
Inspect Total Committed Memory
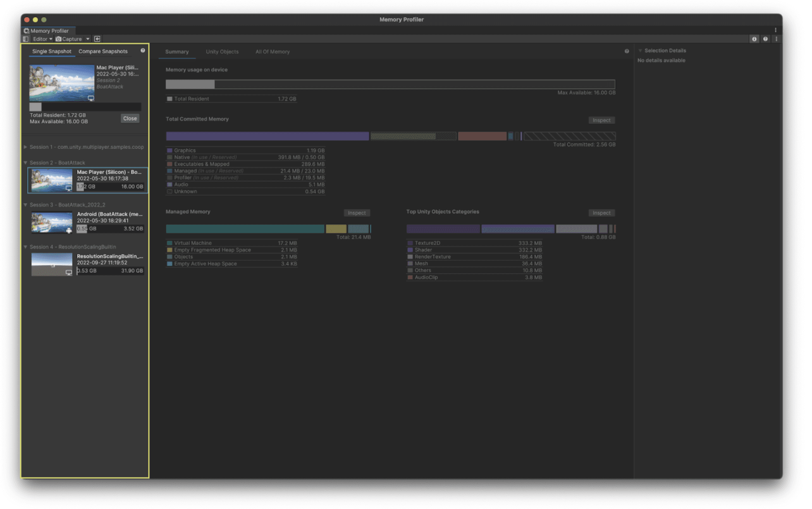click(602, 120)
